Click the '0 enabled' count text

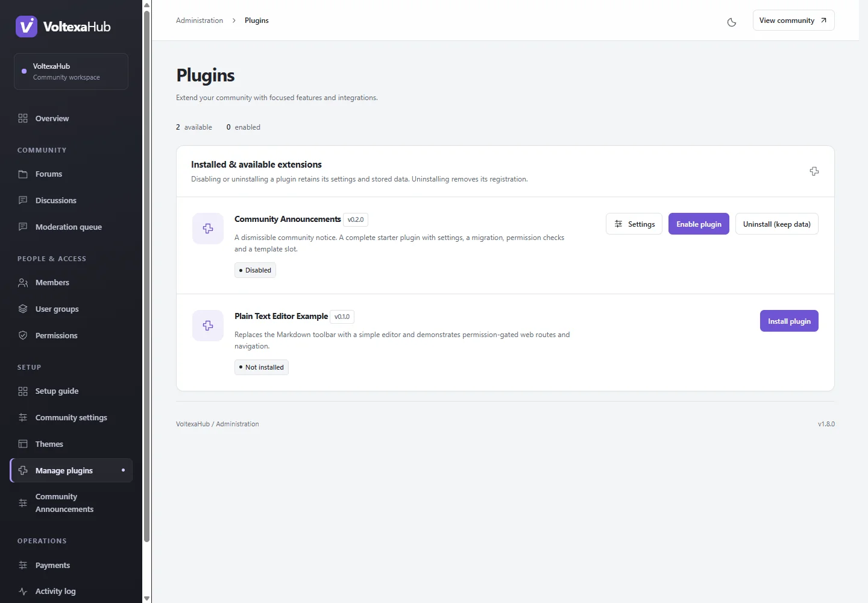244,127
